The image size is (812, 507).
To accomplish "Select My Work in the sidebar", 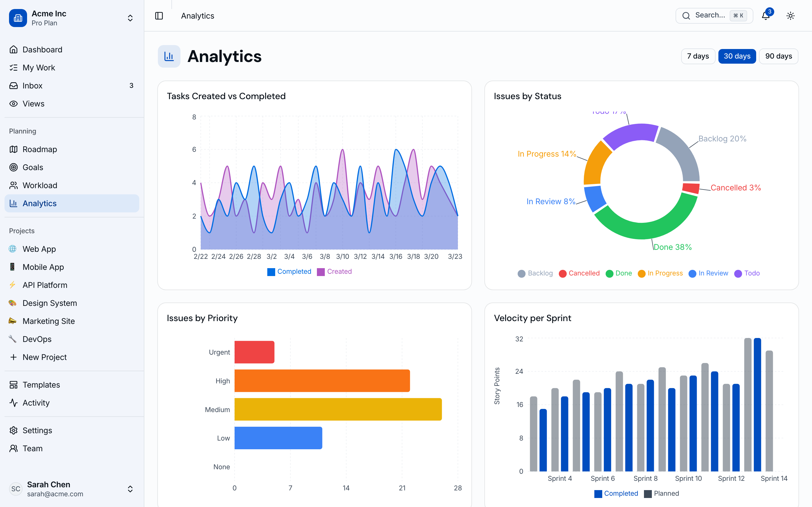I will click(x=39, y=67).
